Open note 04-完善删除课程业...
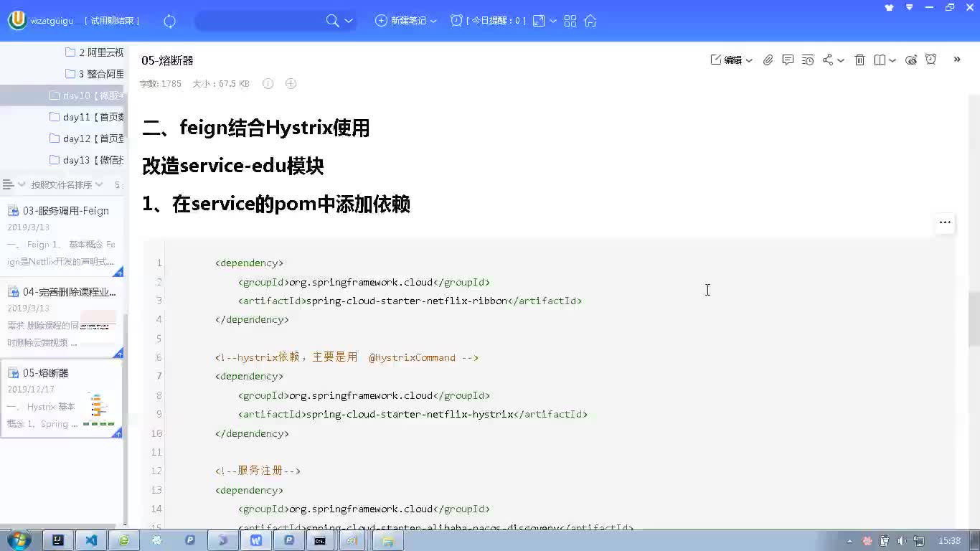 (x=62, y=317)
